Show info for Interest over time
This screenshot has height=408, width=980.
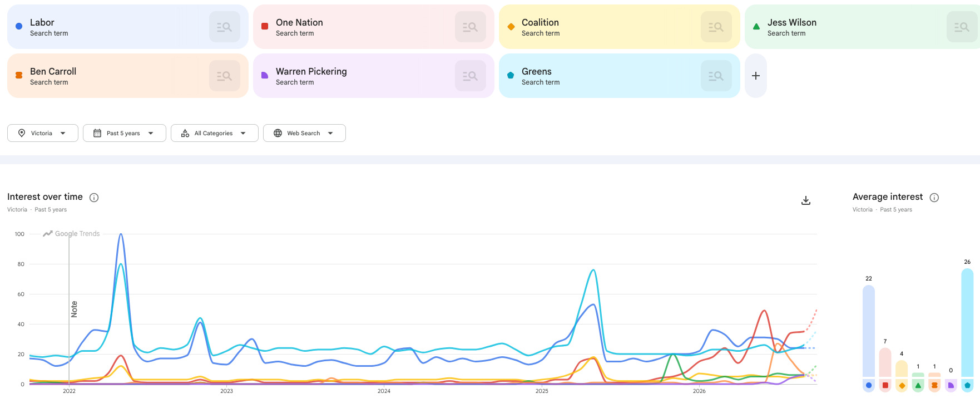pyautogui.click(x=94, y=198)
